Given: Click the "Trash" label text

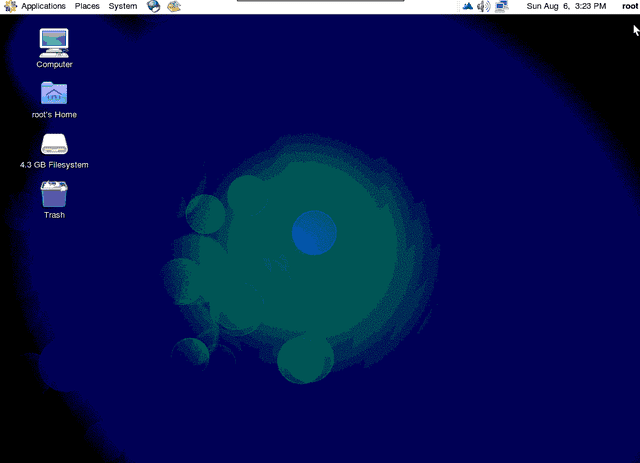Looking at the screenshot, I should tap(54, 215).
